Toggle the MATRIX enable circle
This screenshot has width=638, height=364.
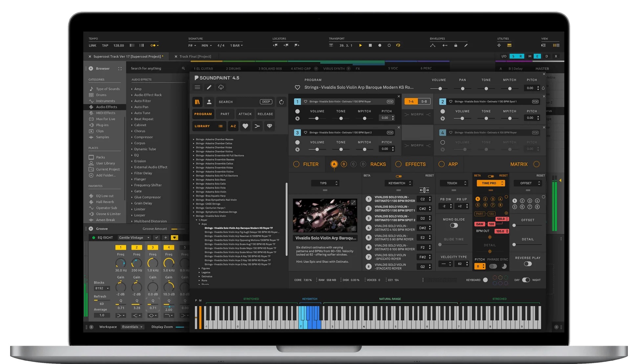tap(537, 164)
